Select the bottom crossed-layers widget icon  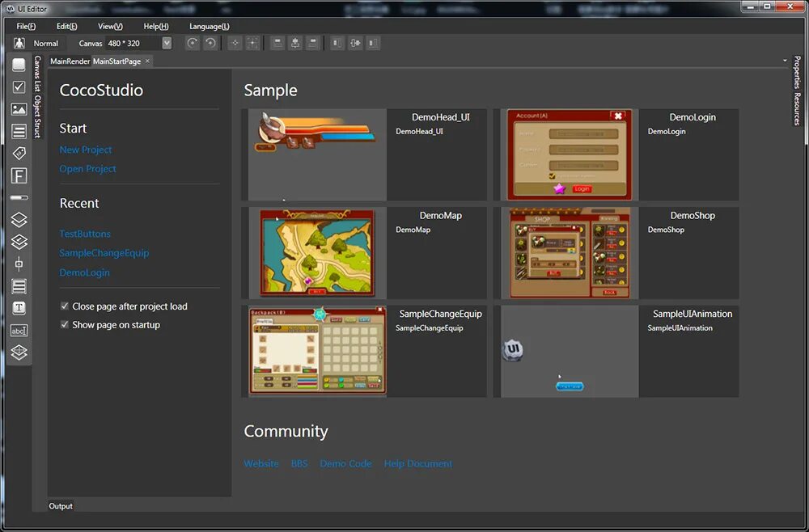coord(19,353)
